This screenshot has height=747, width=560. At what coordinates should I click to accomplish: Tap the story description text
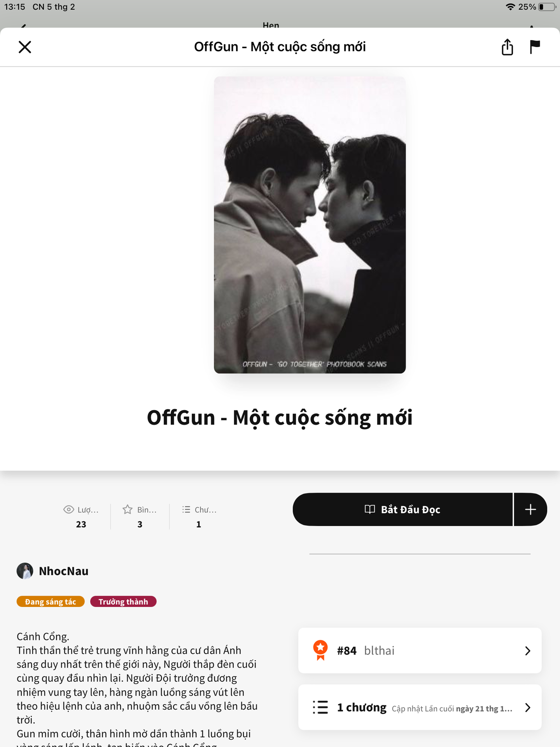point(137,689)
